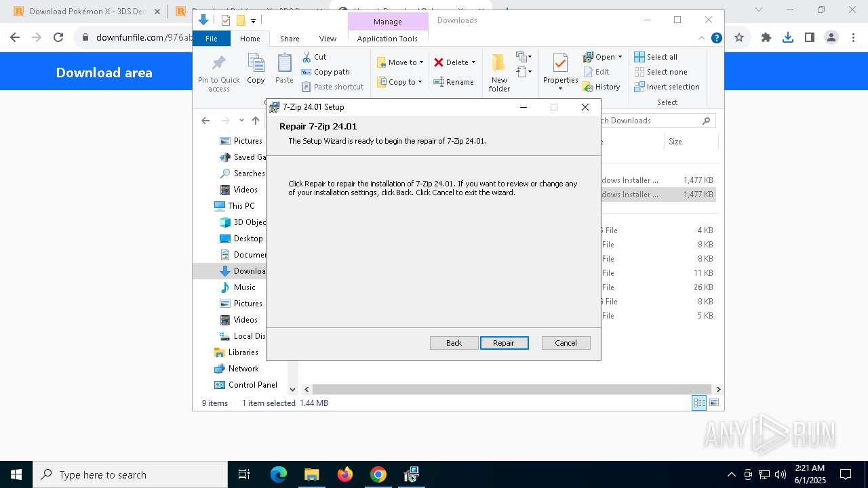Switch to the View ribbon tab
The height and width of the screenshot is (488, 868).
tap(328, 39)
